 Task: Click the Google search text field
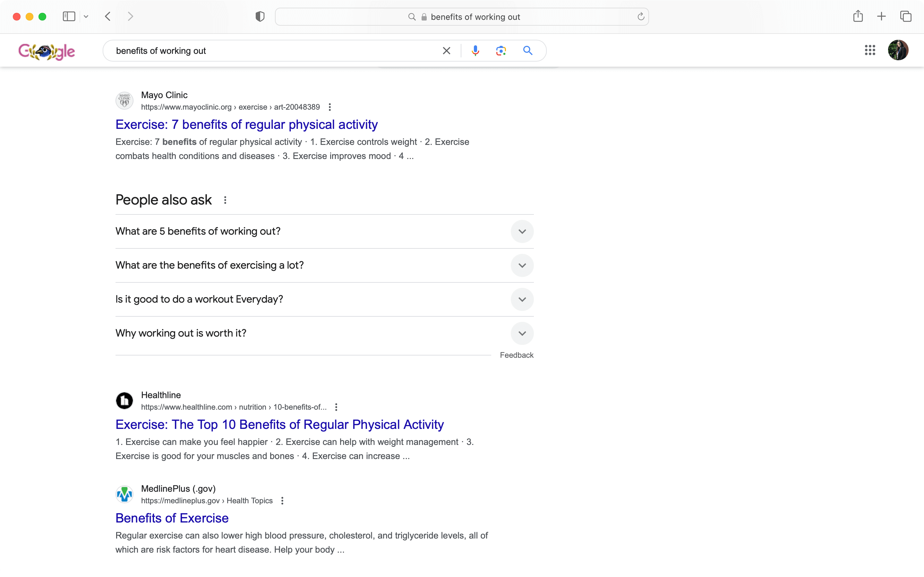275,51
